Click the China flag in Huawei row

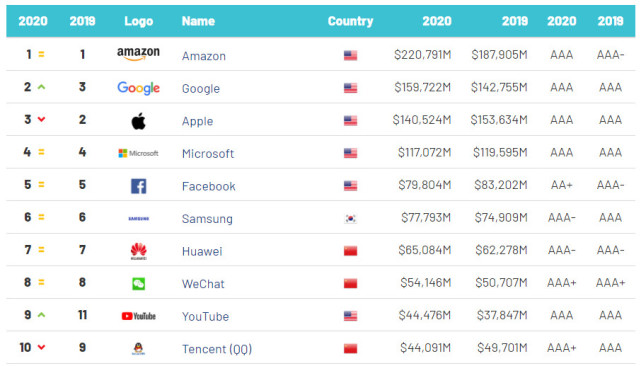click(x=350, y=251)
